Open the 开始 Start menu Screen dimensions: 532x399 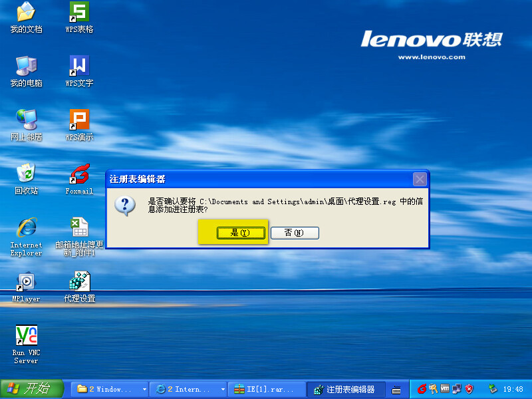coord(32,389)
